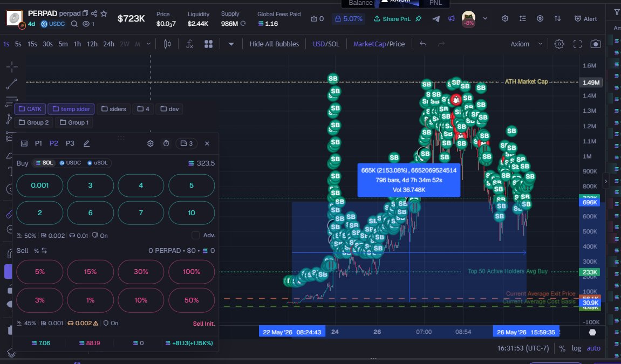The height and width of the screenshot is (364, 621).
Task: Open chart settings gear near Axiom
Action: (559, 44)
